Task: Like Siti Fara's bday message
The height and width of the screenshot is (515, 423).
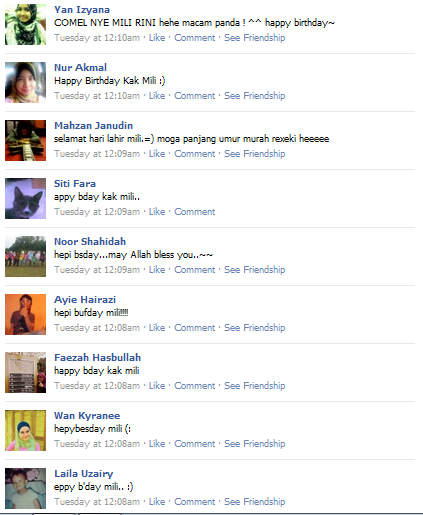Action: pyautogui.click(x=157, y=212)
